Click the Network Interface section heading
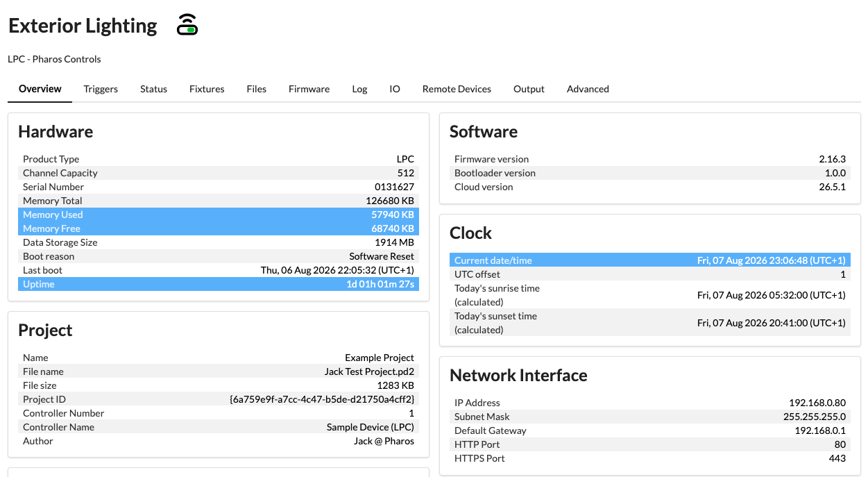 coord(518,376)
